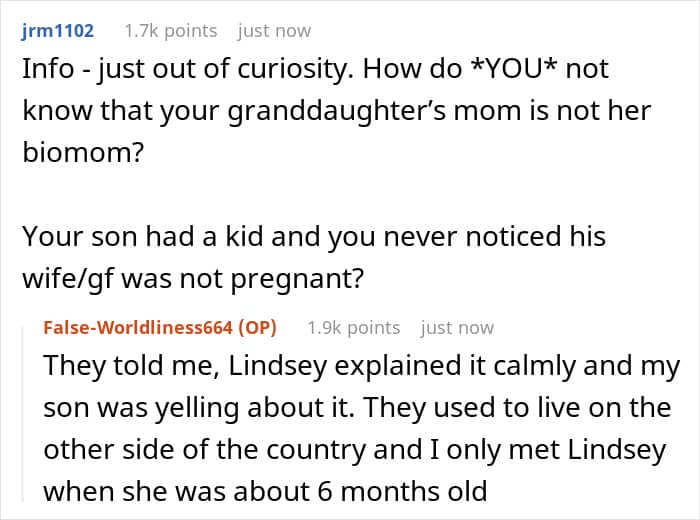
Task: Click 'wife/gf was not pregnant?' line
Action: [x=193, y=279]
